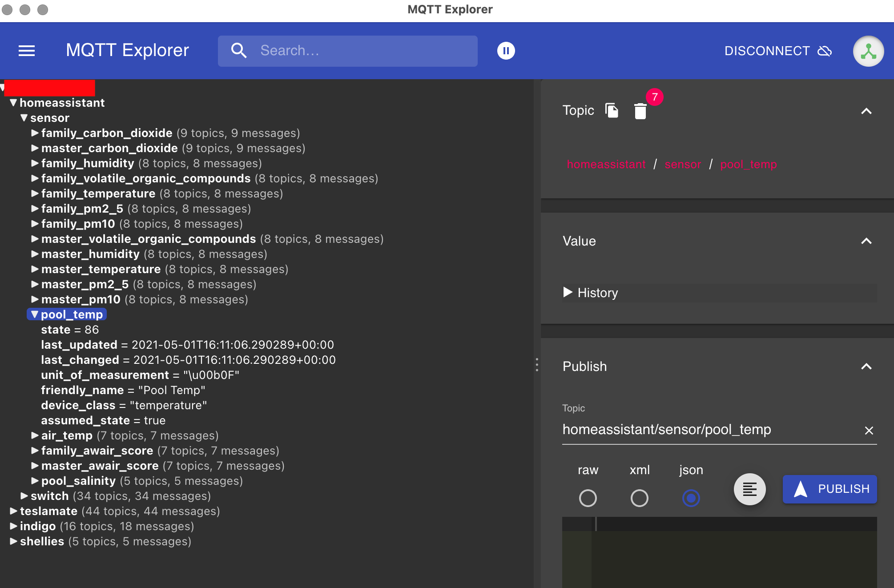Expand family_carbon_dioxide topic
The height and width of the screenshot is (588, 894).
[x=35, y=133]
